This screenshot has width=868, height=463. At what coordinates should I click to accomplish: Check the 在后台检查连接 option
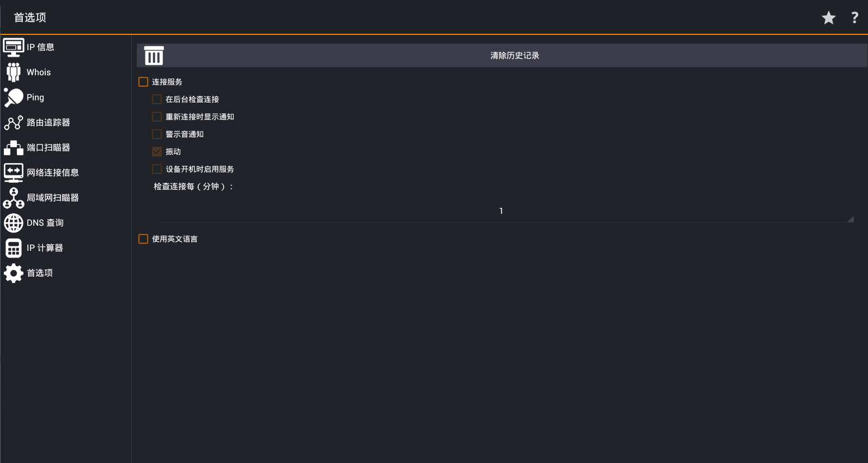(157, 99)
